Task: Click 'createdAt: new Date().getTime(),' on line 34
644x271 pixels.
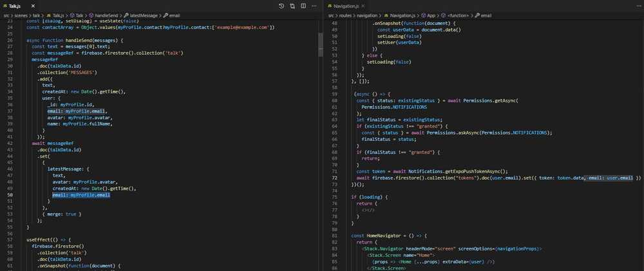Action: pyautogui.click(x=83, y=92)
